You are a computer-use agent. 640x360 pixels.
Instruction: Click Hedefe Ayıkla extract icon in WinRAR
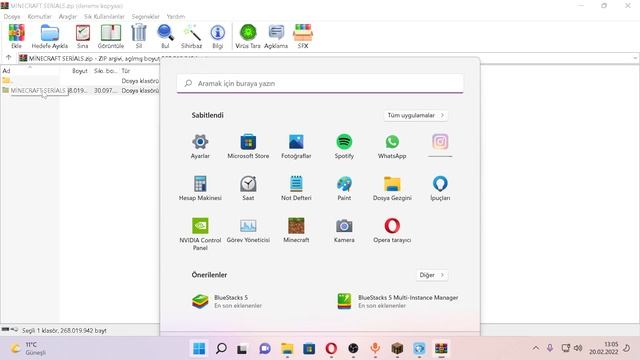pyautogui.click(x=50, y=37)
